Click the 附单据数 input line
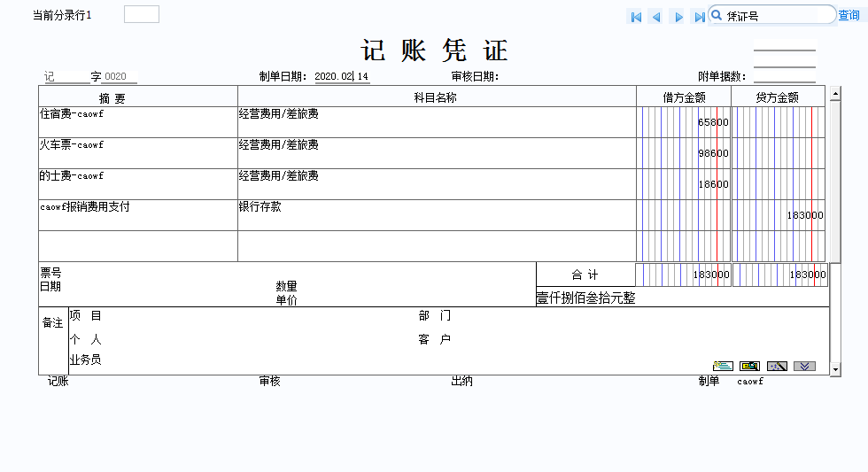This screenshot has width=868, height=472. tap(785, 76)
